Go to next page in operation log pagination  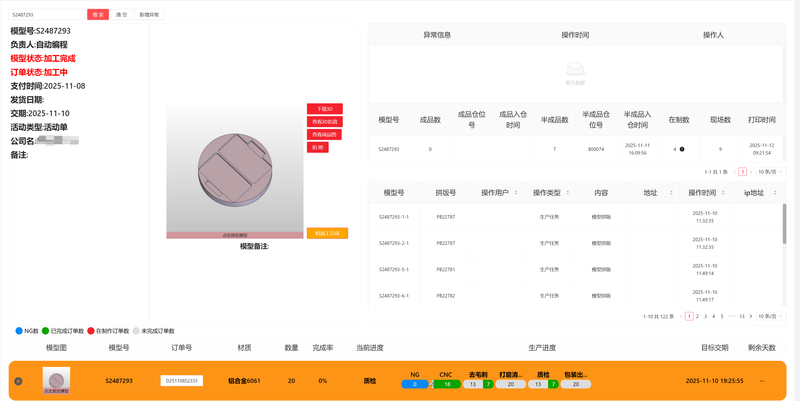click(x=751, y=316)
